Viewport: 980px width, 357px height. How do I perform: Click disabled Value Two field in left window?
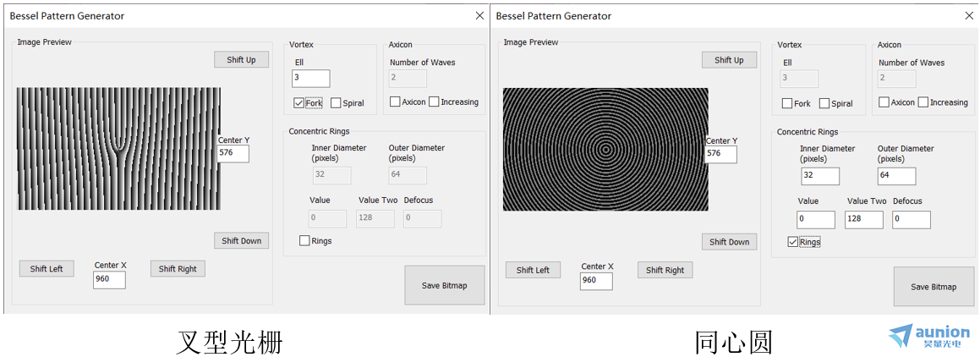pyautogui.click(x=375, y=218)
